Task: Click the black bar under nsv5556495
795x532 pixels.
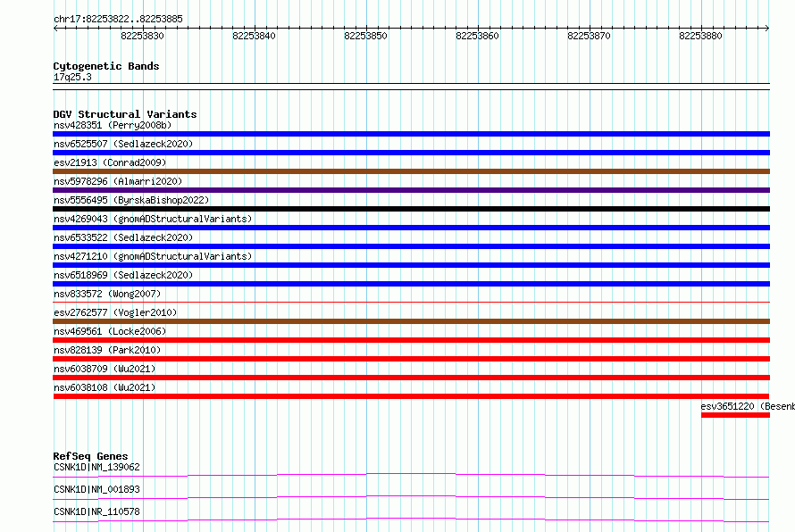Action: click(411, 209)
